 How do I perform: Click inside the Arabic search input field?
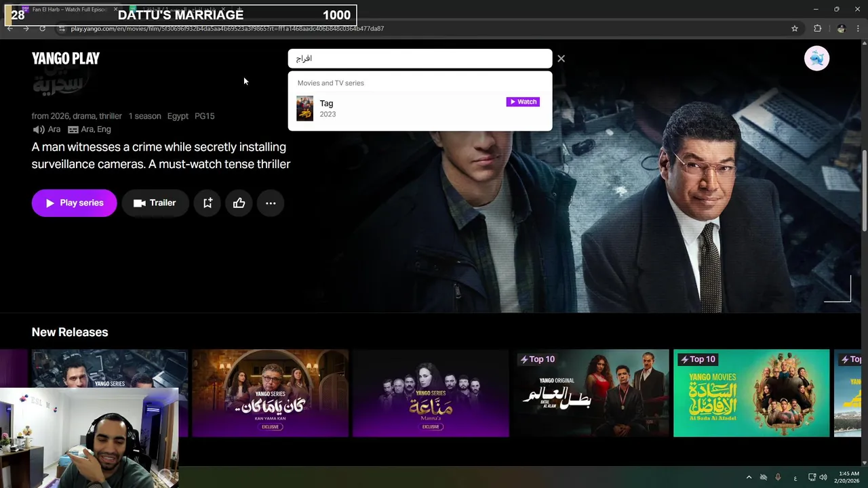tap(420, 58)
